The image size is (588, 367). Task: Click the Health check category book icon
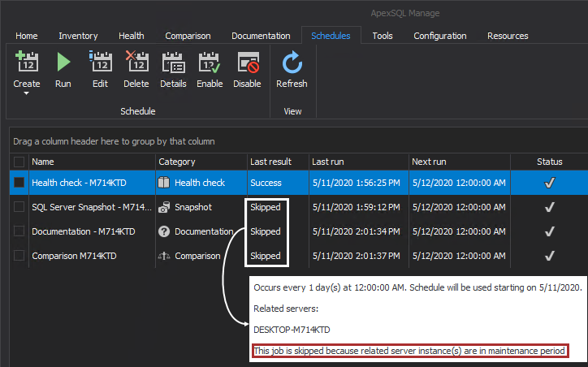pos(164,183)
